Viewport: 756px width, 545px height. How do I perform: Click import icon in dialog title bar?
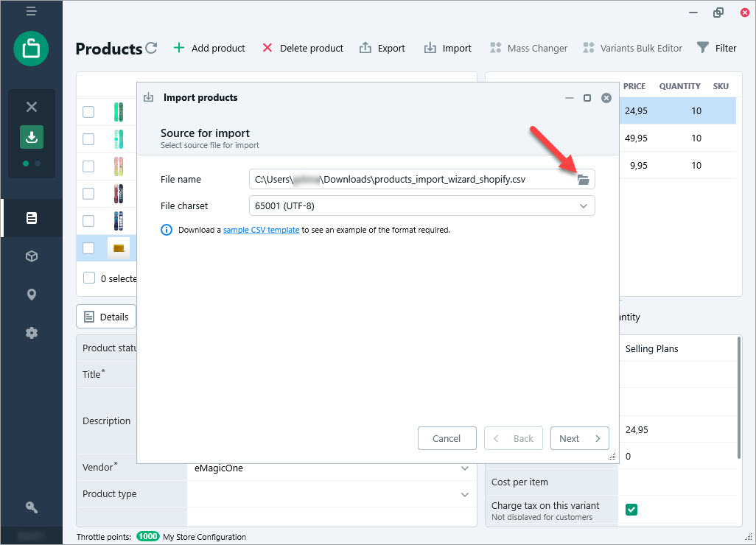click(149, 97)
